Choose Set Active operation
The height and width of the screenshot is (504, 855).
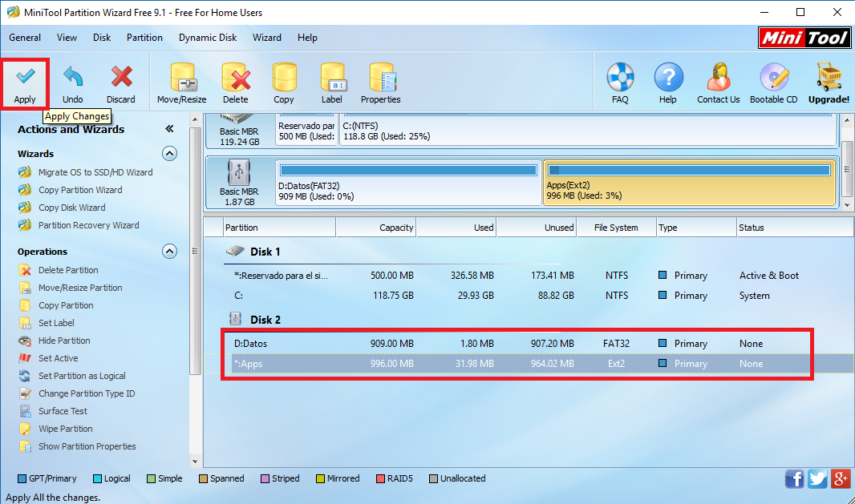point(49,358)
